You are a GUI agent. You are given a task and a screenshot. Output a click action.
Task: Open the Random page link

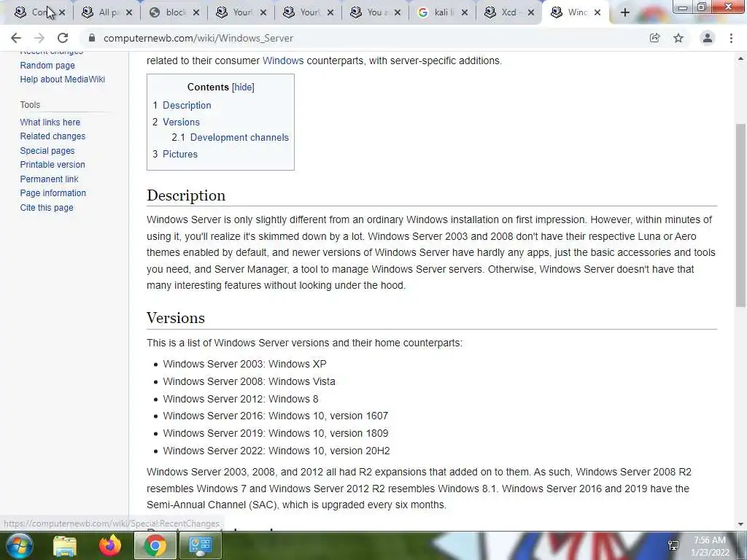(x=47, y=65)
